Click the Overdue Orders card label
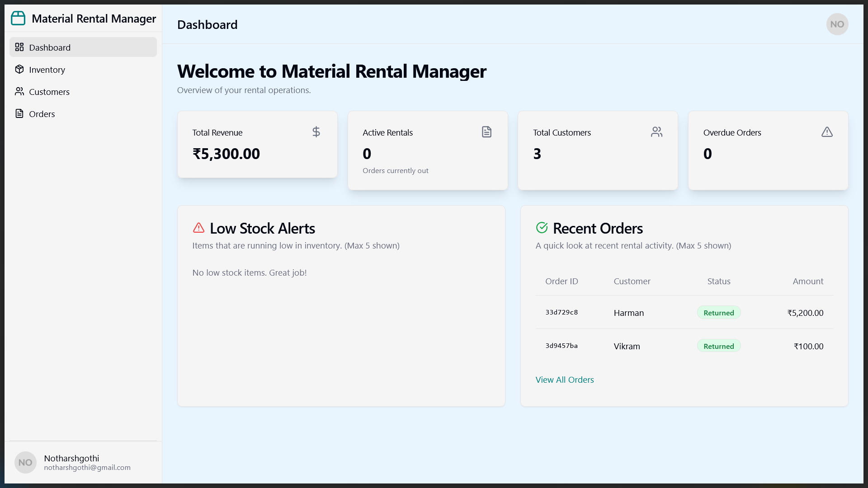868x488 pixels. [x=732, y=132]
